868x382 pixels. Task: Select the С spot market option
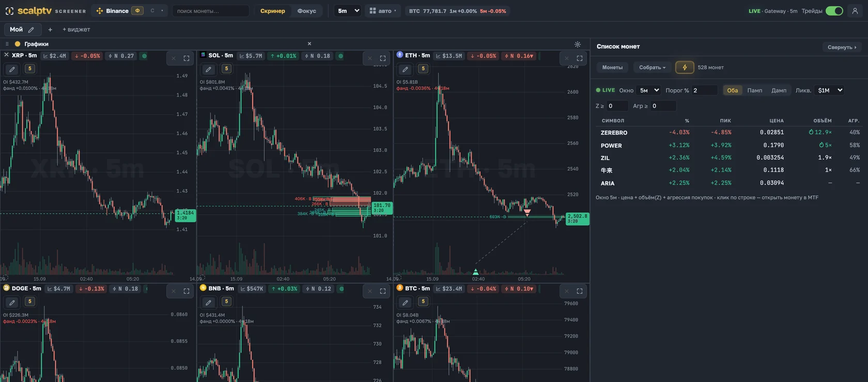tap(152, 11)
